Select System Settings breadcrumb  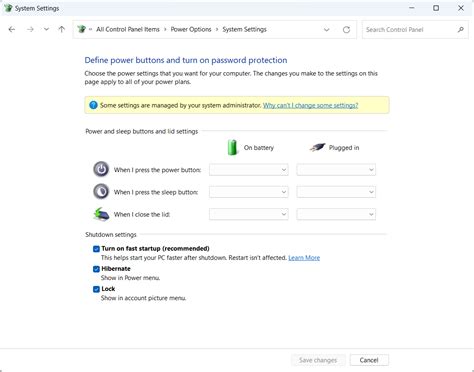(245, 29)
